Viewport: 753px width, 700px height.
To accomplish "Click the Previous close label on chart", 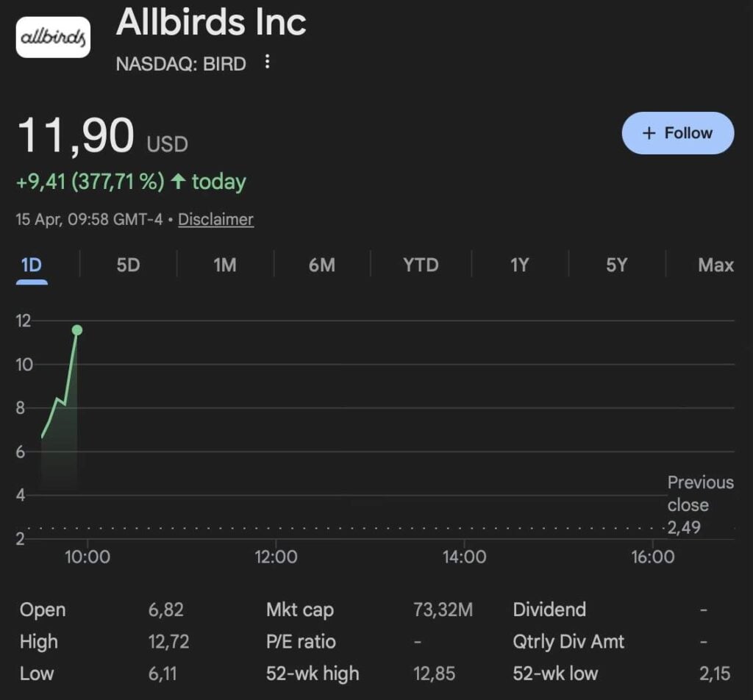I will tap(700, 493).
